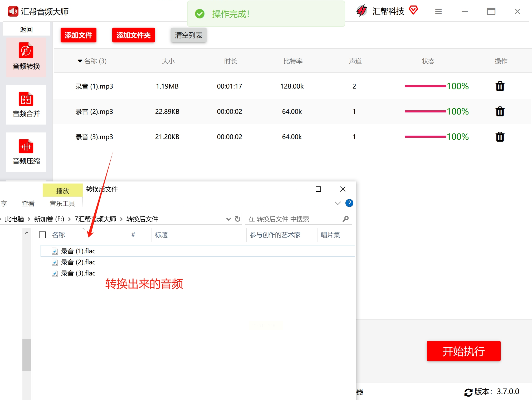Delete 录音 (3).mp3 with its trash icon
The height and width of the screenshot is (400, 532).
coord(500,137)
